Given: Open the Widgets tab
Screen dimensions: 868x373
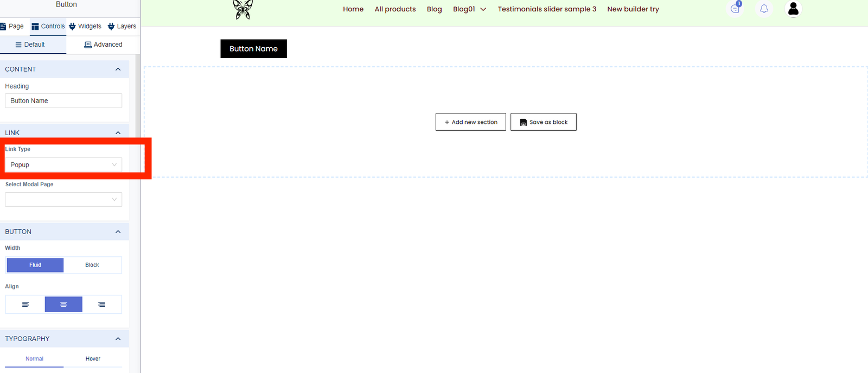Looking at the screenshot, I should pyautogui.click(x=85, y=26).
